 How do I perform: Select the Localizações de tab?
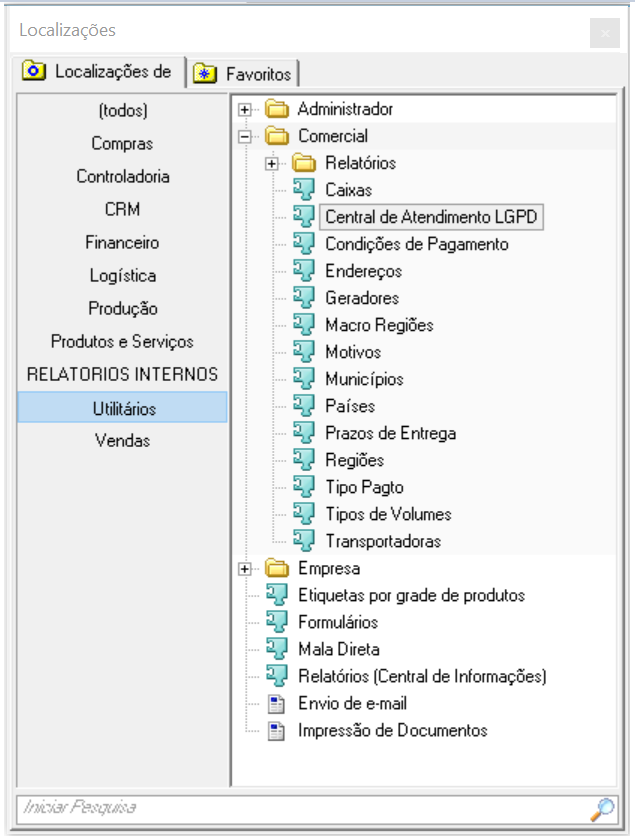coord(100,72)
